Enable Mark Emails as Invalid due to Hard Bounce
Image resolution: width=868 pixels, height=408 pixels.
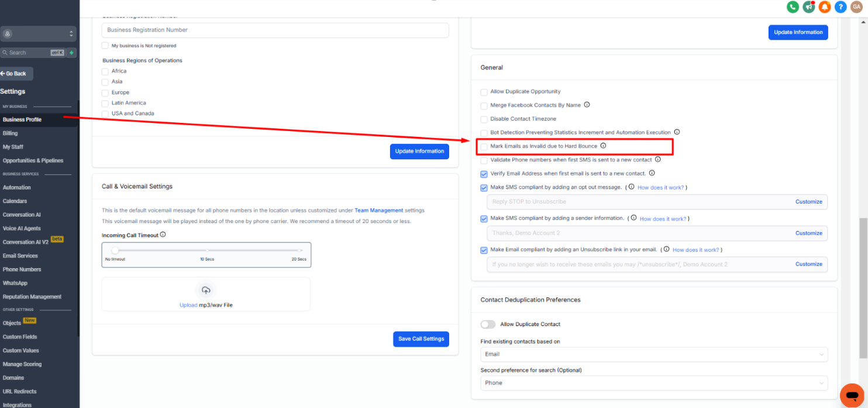click(484, 146)
